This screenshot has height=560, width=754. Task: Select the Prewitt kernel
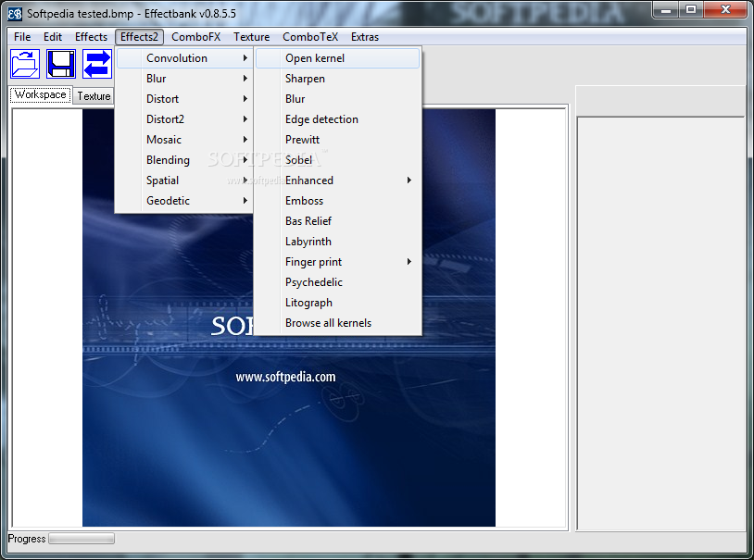(337, 140)
